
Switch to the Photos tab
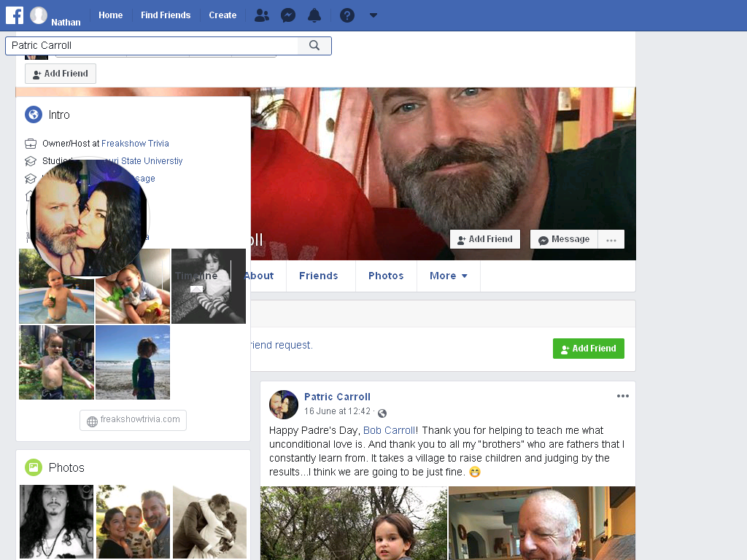click(386, 276)
